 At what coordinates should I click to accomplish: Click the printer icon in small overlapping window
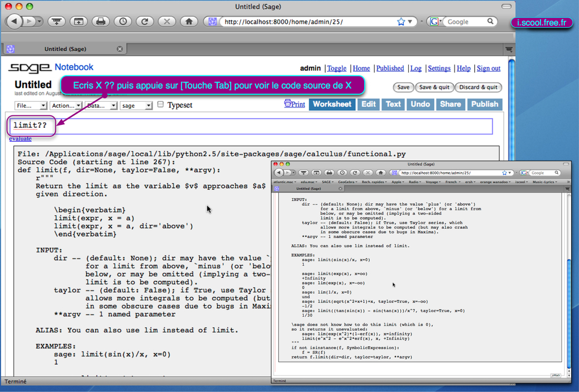[330, 173]
